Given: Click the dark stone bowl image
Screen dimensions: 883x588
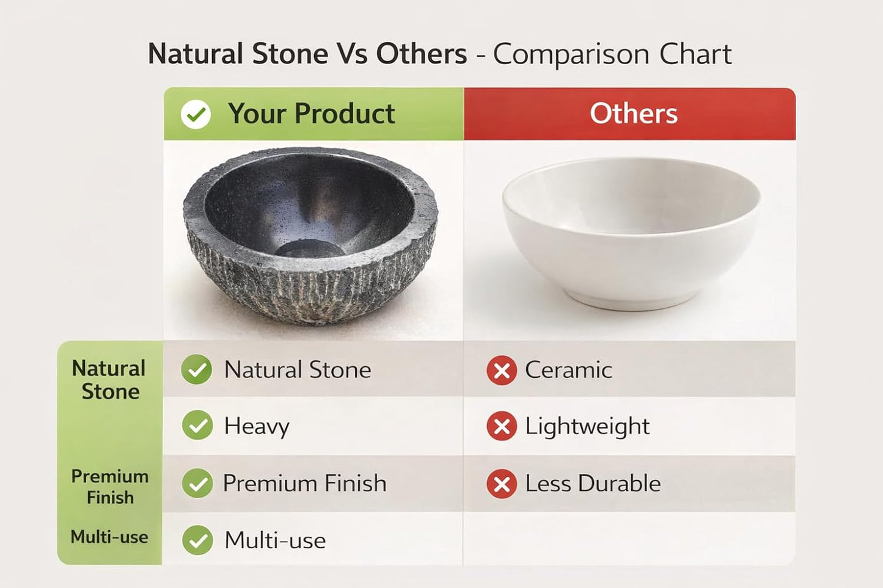Looking at the screenshot, I should coord(310,237).
